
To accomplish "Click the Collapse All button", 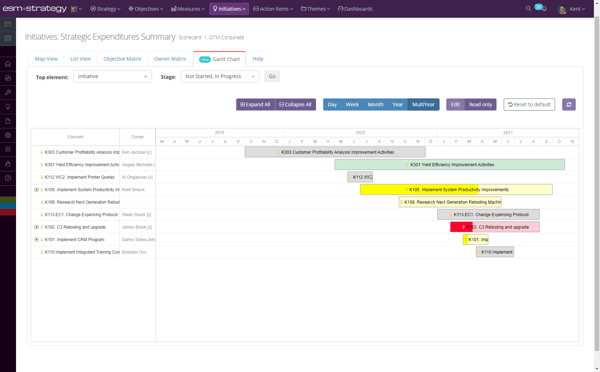I will coord(295,104).
